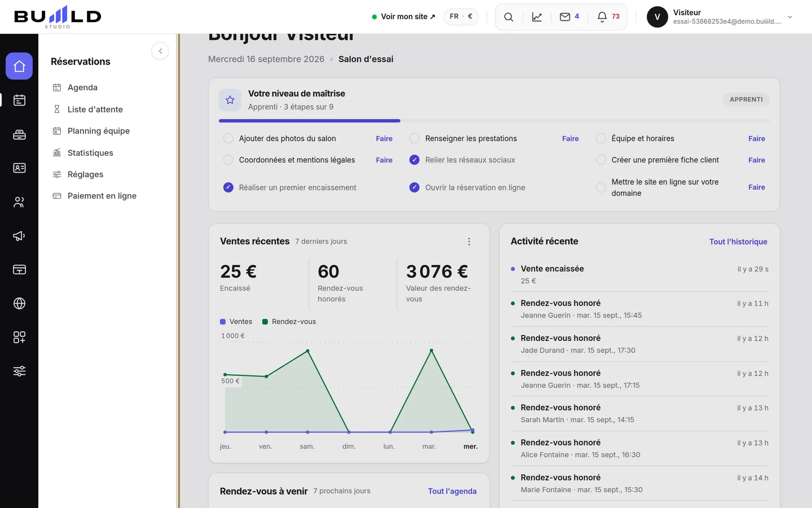Click Faire for Mettre le site en ligne
Image resolution: width=812 pixels, height=508 pixels.
coord(757,187)
